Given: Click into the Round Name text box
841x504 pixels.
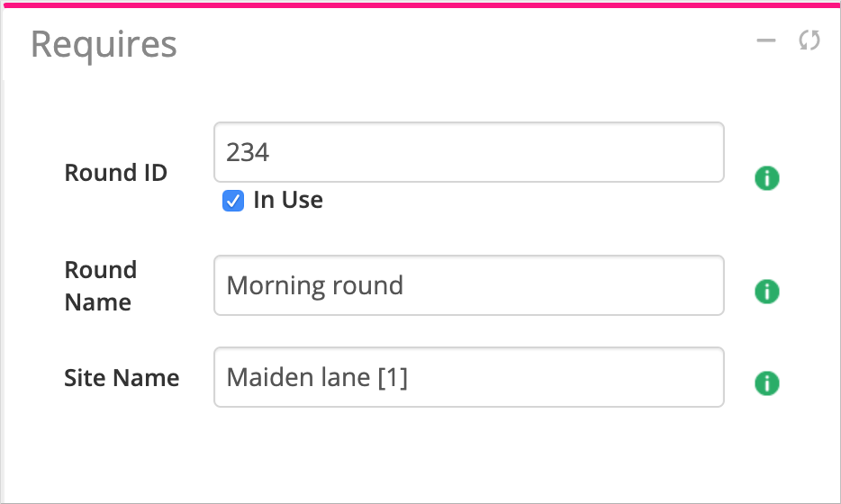Looking at the screenshot, I should tap(468, 285).
